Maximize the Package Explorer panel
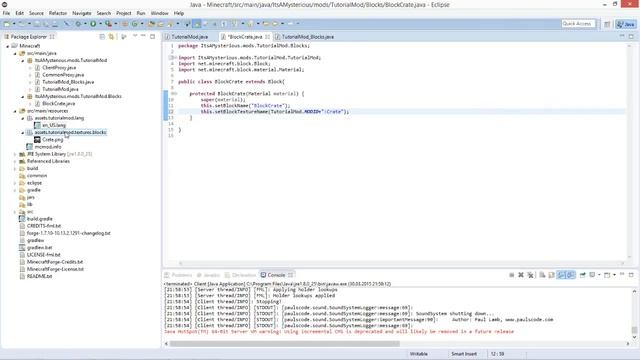The width and height of the screenshot is (640, 360). 152,36
